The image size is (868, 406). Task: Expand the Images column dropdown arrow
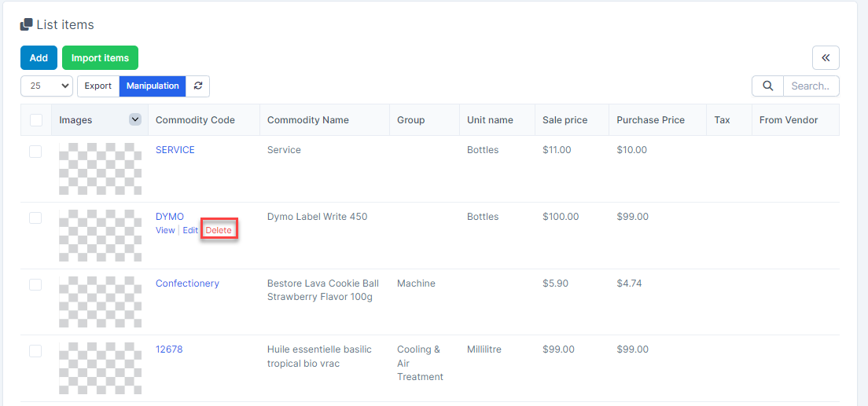tap(135, 119)
